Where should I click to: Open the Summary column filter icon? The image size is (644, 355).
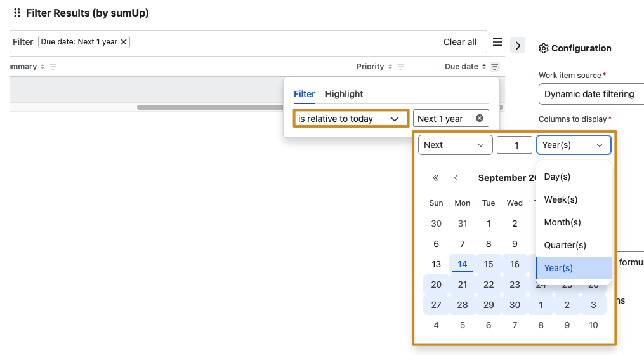pyautogui.click(x=53, y=67)
